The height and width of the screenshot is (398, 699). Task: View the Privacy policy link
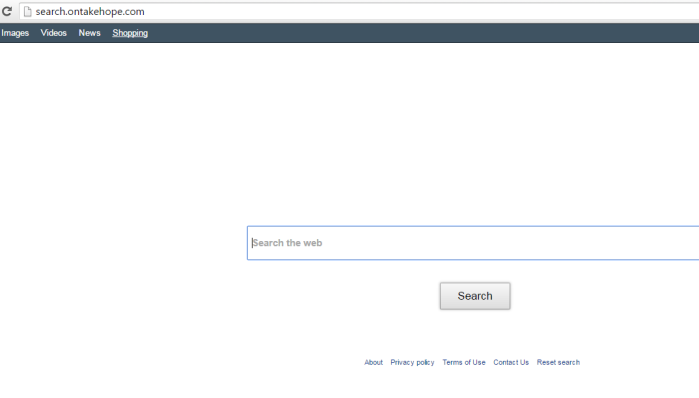point(412,362)
